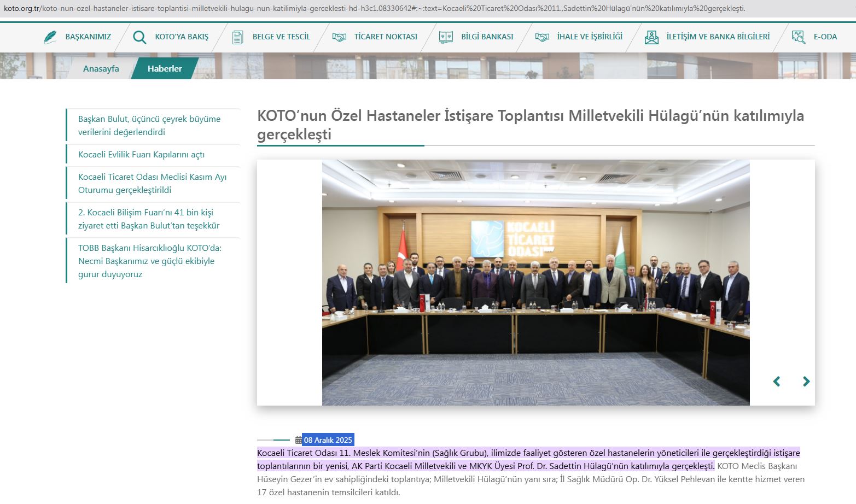Screen dimensions: 856x504
Task: Open the E-ODA menu item
Action: click(825, 37)
